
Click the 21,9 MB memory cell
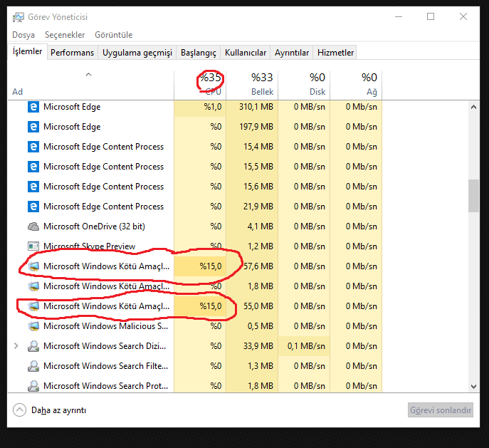pyautogui.click(x=252, y=207)
